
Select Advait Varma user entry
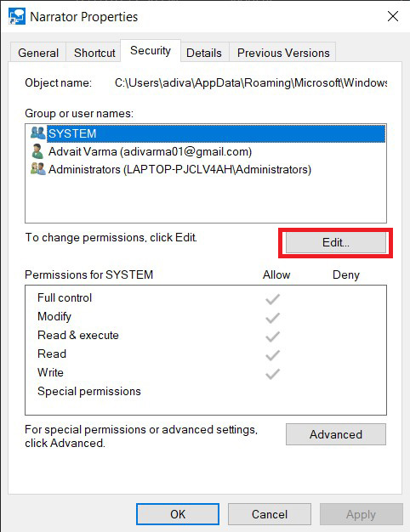click(x=150, y=151)
